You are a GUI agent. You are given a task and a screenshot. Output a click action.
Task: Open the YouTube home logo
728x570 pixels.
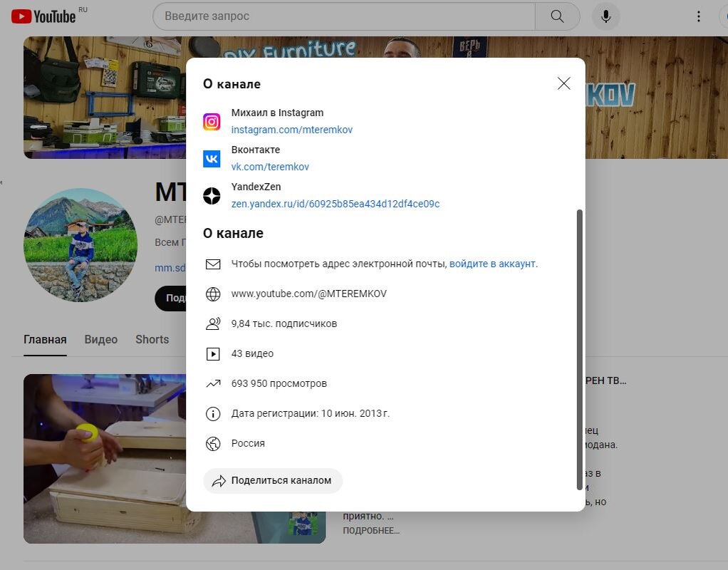(x=43, y=16)
